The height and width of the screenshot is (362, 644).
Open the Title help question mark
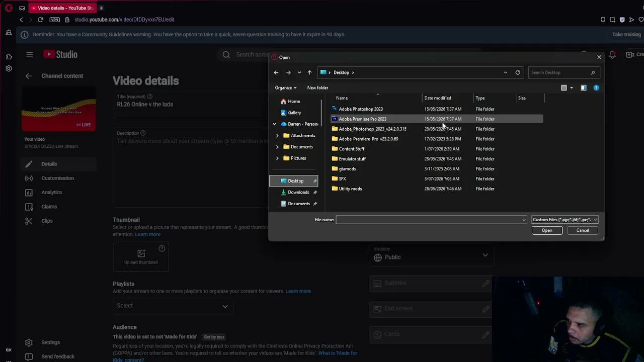149,97
